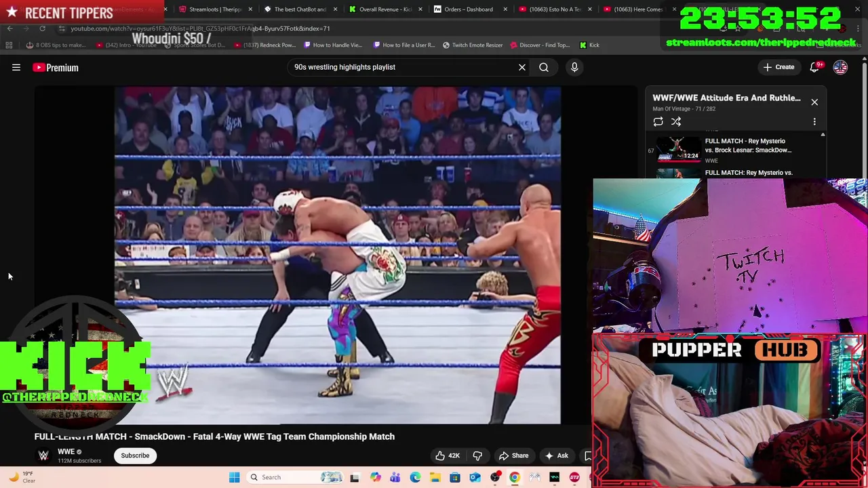
Task: Close the Streamloots tab
Action: pyautogui.click(x=250, y=9)
